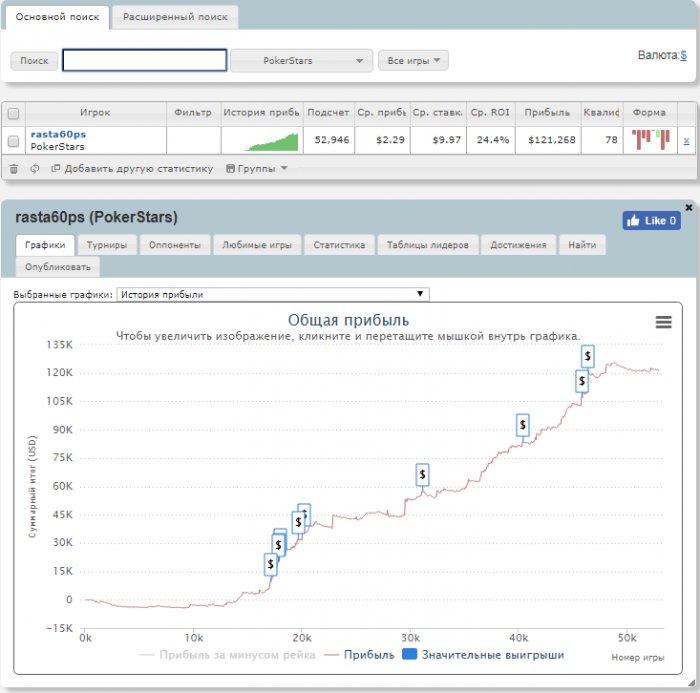Open the Расширенный поиск tab
Screen dimensions: 700x693
tap(175, 17)
